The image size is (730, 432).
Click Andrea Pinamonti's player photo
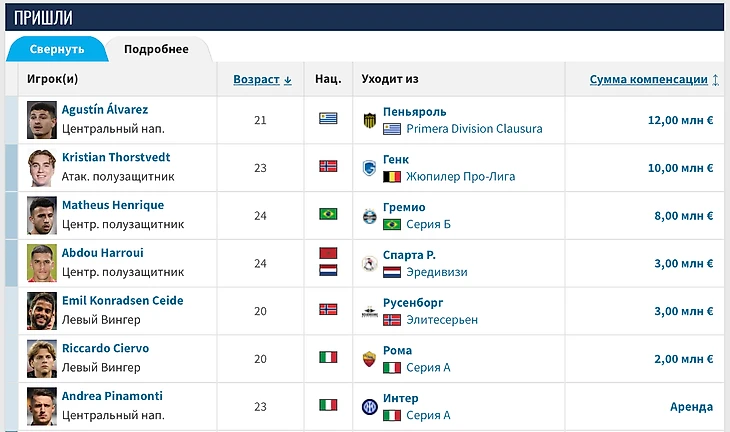(x=42, y=407)
